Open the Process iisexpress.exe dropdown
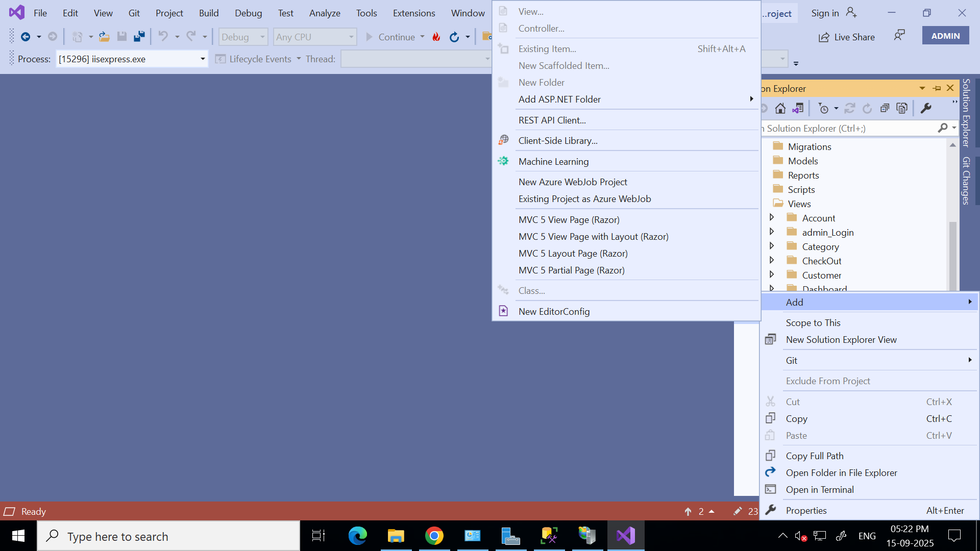Screen dimensions: 980x551 coord(203,59)
